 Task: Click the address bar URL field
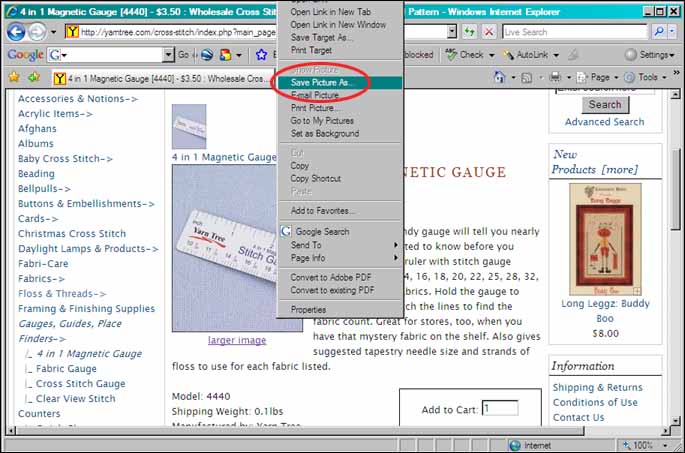point(178,32)
